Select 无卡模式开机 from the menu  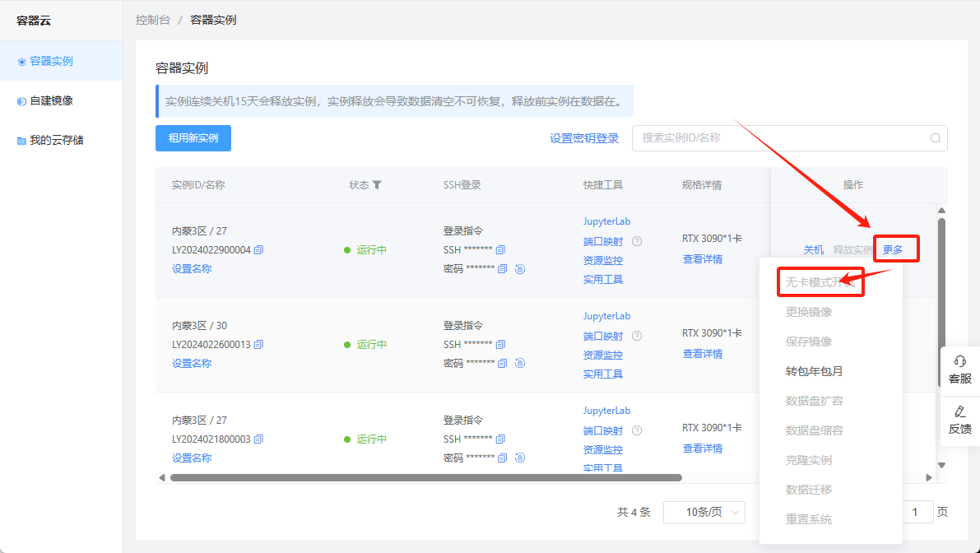coord(820,282)
